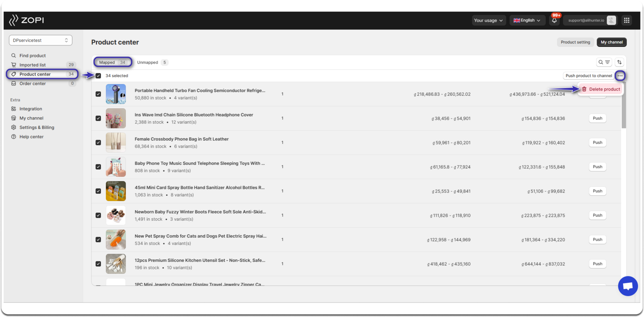Click the Imported list cart icon
This screenshot has height=317, width=644.
(x=14, y=65)
